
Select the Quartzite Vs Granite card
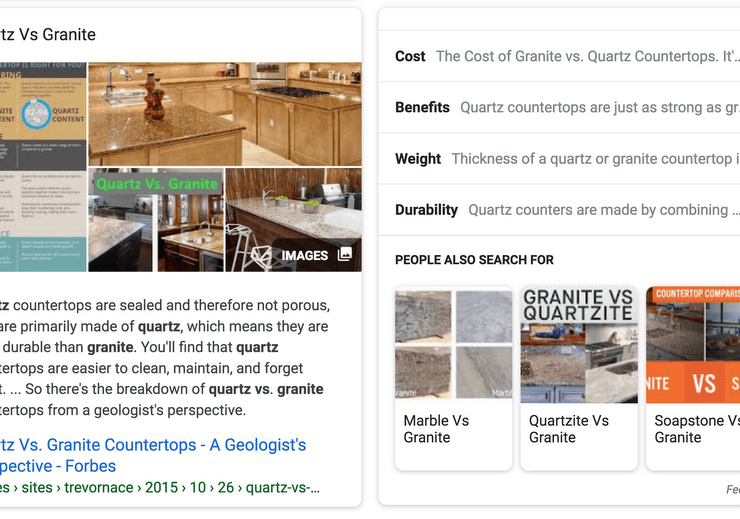[579, 378]
